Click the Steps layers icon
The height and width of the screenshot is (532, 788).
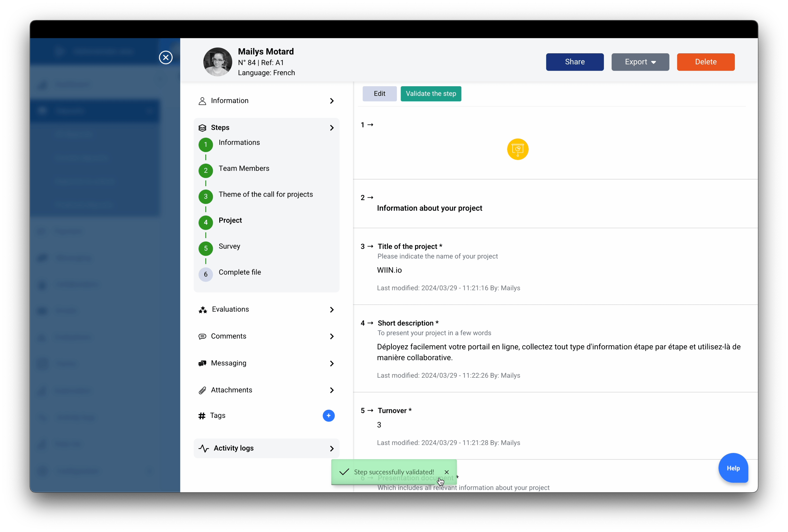pyautogui.click(x=202, y=128)
